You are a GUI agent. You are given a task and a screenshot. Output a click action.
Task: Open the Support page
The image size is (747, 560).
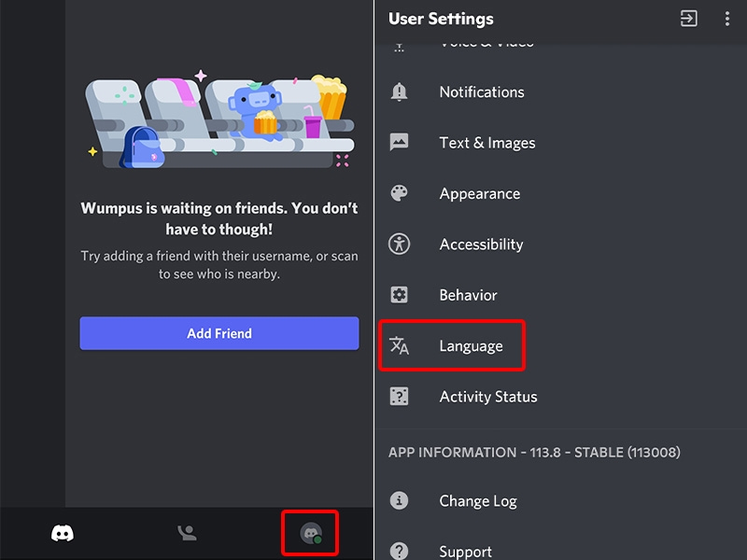pos(466,551)
